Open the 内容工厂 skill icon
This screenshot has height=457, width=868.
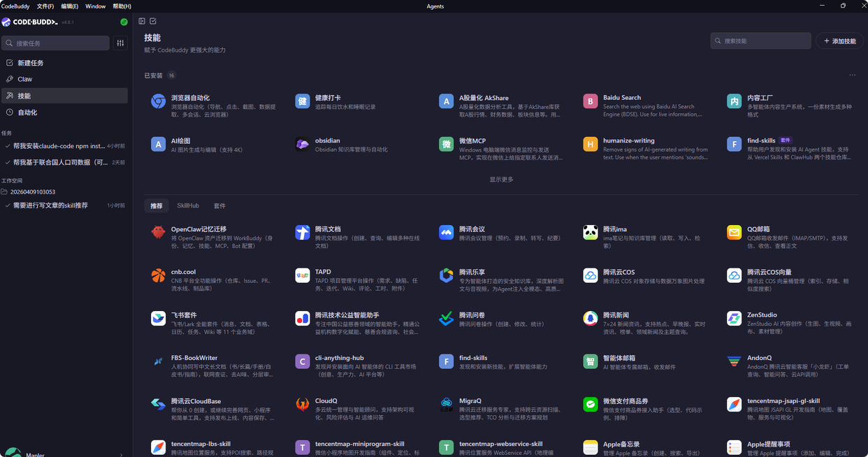pyautogui.click(x=735, y=101)
